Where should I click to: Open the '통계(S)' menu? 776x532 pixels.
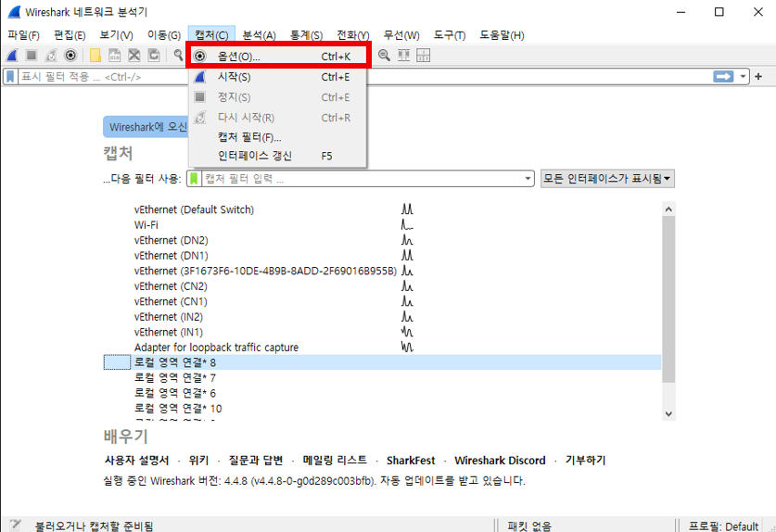305,35
